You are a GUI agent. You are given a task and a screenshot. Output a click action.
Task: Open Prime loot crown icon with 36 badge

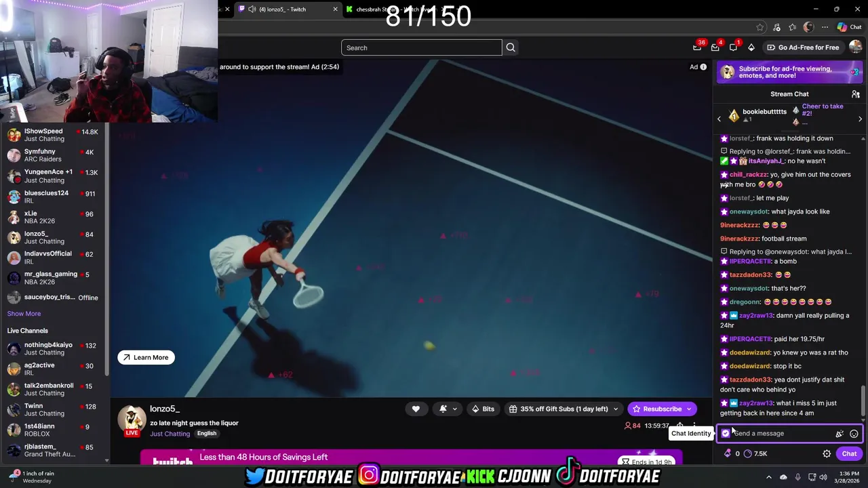pos(698,47)
